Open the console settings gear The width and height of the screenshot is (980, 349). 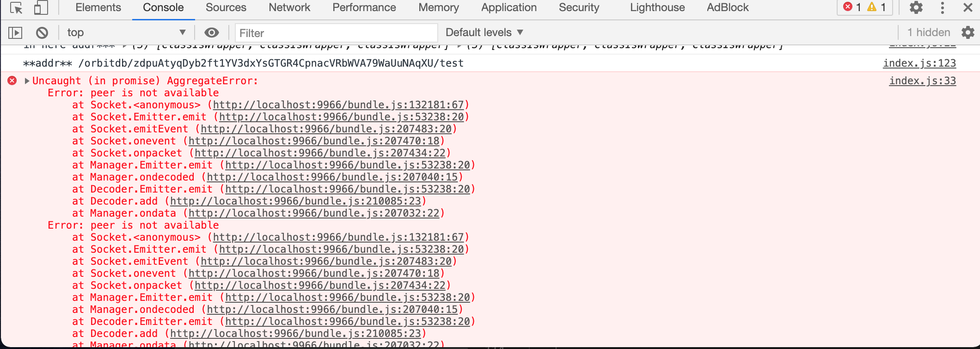(x=968, y=32)
